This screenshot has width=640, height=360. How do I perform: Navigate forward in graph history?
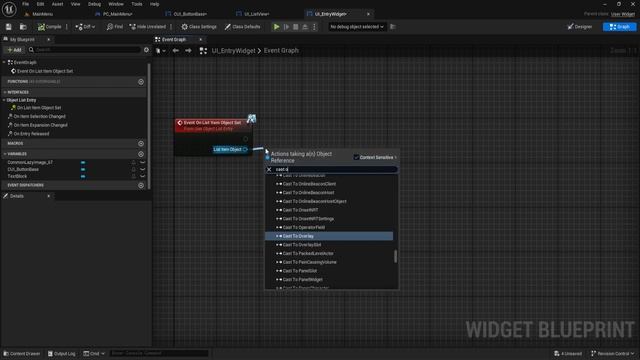(188, 51)
